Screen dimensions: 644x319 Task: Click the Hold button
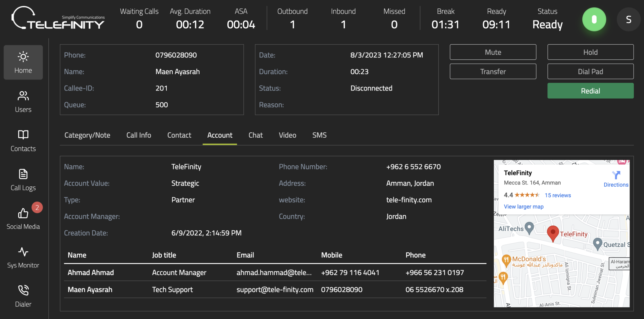point(591,52)
